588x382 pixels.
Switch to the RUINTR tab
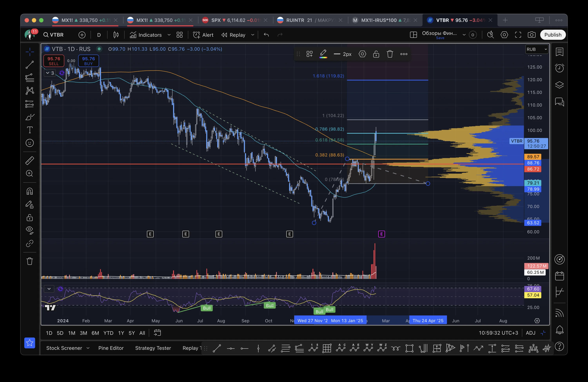(x=310, y=20)
